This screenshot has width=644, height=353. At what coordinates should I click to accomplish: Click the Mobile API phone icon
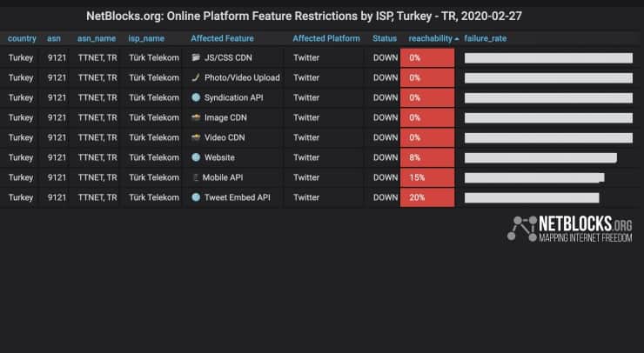click(x=196, y=177)
